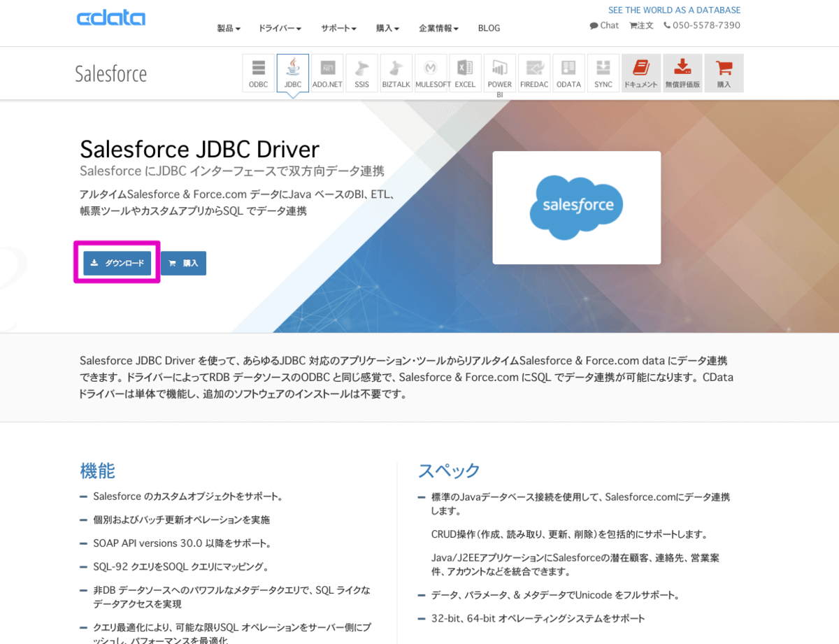Click 'データ、パラメータ、& メタデータでUnicode' item
The image size is (839, 644).
[555, 595]
